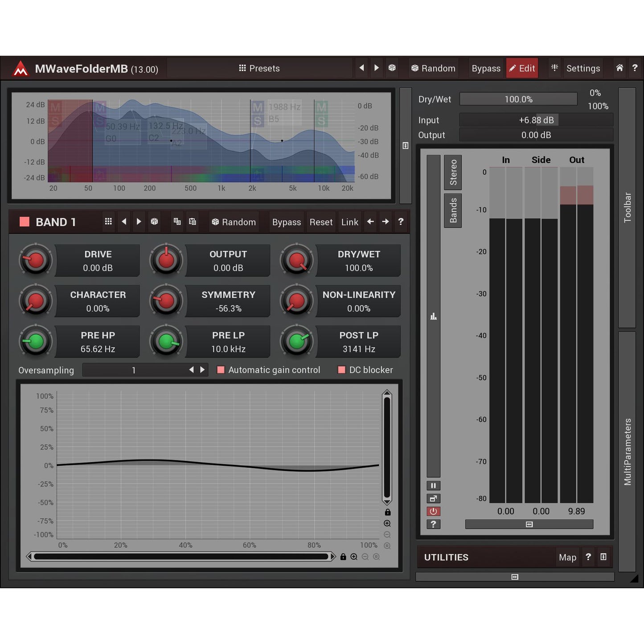
Task: Enable Automatic gain control
Action: coord(221,370)
